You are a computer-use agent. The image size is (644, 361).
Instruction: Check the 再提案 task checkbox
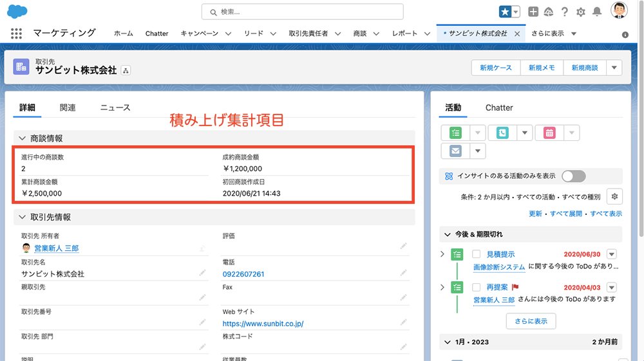pos(476,287)
